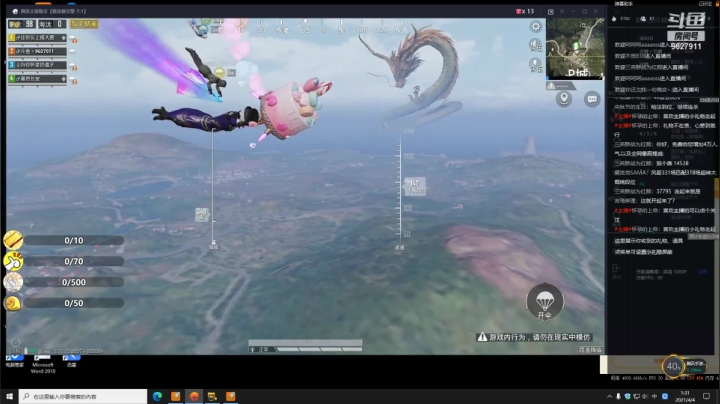The width and height of the screenshot is (720, 404).
Task: Click the parachute icon beside teammate 1
Action: (x=73, y=39)
